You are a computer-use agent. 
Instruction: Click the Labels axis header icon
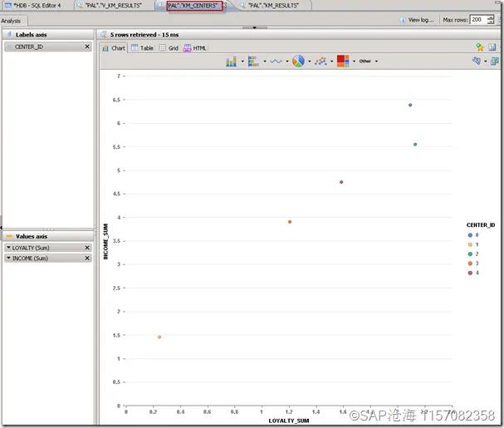click(x=9, y=34)
